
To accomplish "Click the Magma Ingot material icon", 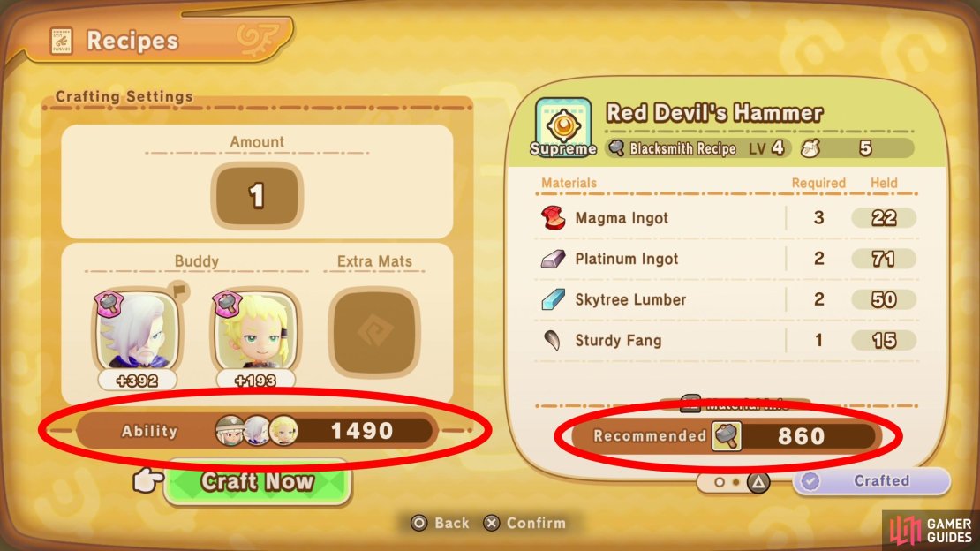I will (x=553, y=217).
